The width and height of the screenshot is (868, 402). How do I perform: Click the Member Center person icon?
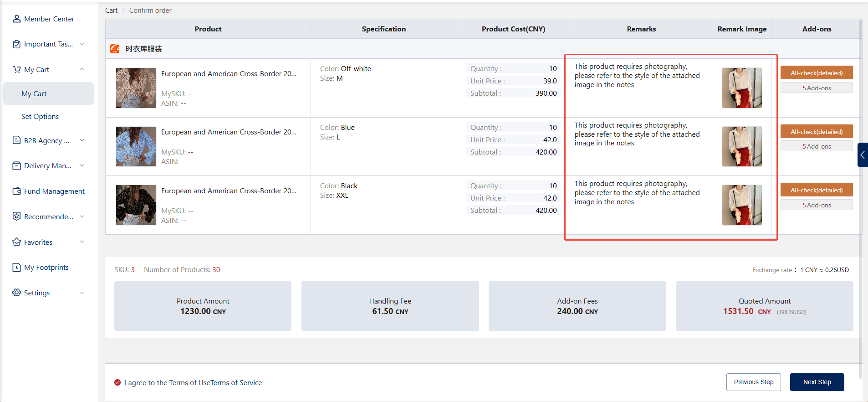pos(17,19)
